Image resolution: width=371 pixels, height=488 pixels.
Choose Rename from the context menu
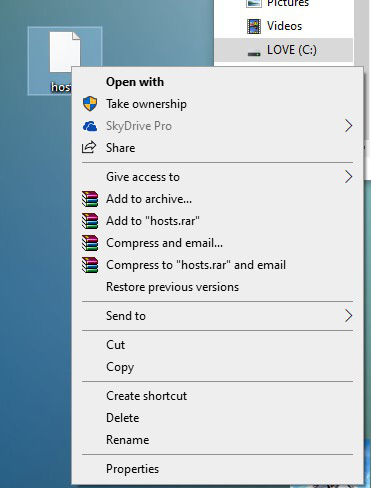tap(217, 440)
